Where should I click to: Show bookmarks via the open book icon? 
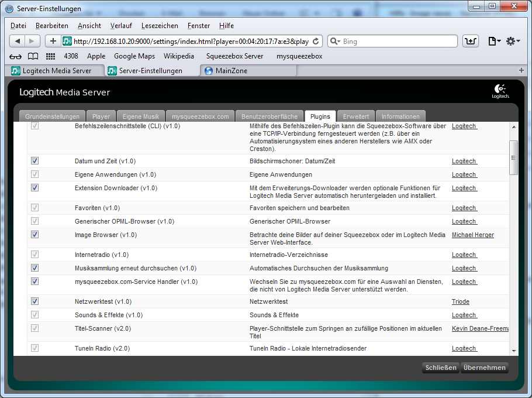[x=33, y=56]
